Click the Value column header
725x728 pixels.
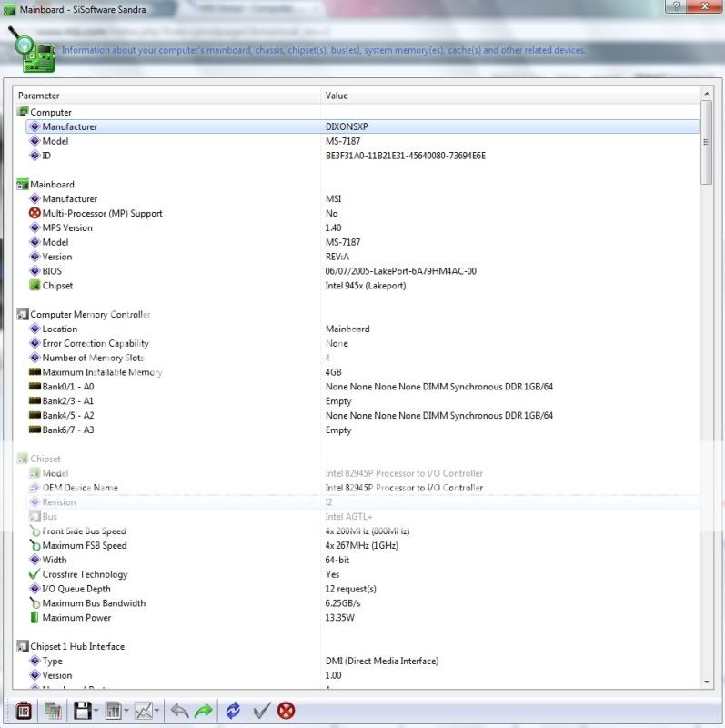(509, 96)
